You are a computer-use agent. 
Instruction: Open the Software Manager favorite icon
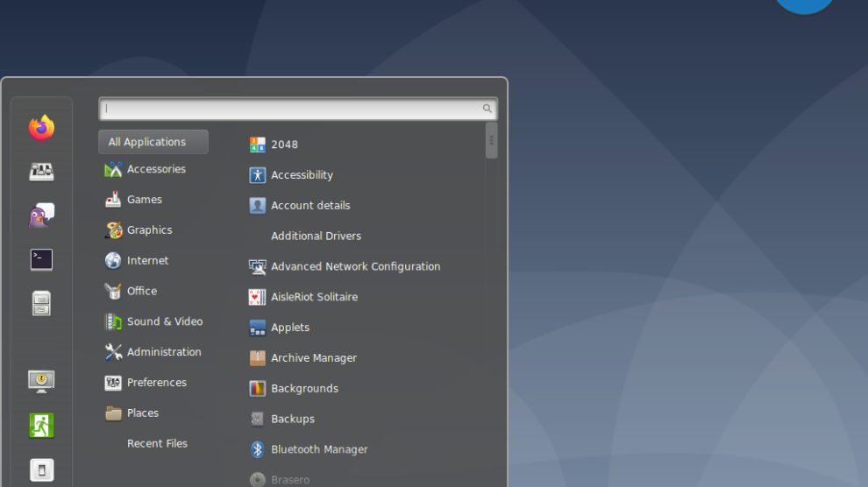pos(41,172)
